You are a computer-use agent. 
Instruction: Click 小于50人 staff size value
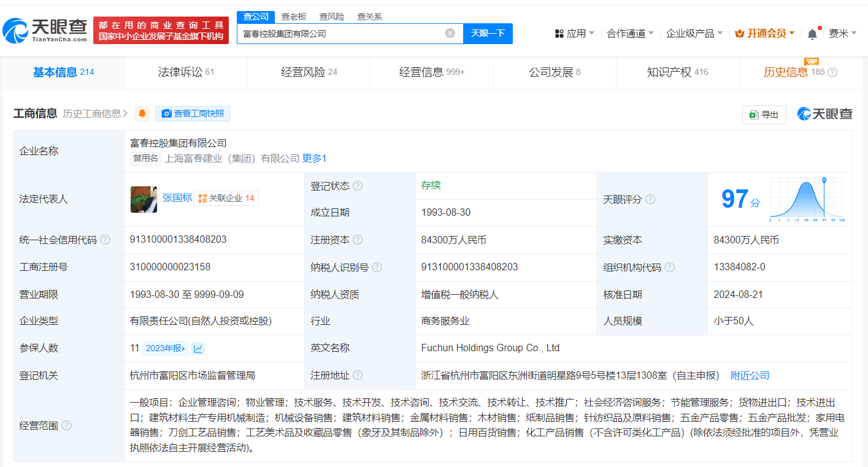(733, 321)
